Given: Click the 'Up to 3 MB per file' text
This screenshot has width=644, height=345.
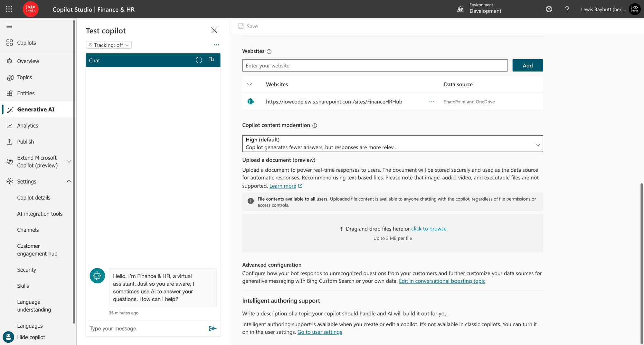Looking at the screenshot, I should pos(393,238).
